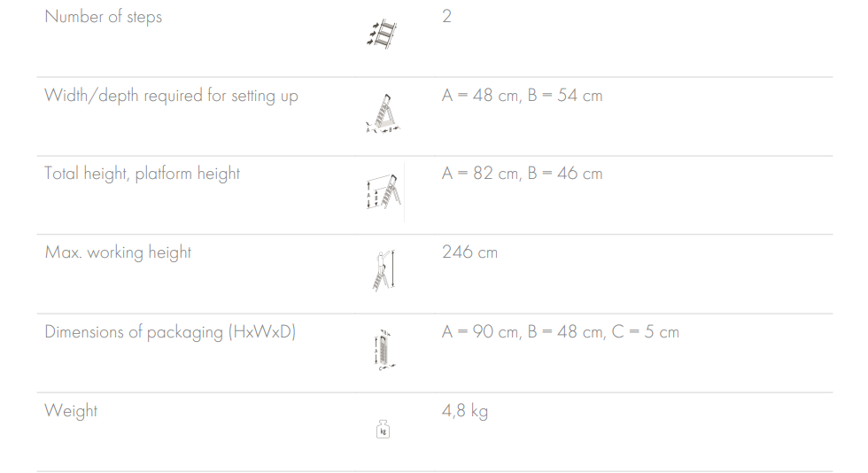Click the kg weight icon
Image resolution: width=868 pixels, height=473 pixels.
point(383,430)
